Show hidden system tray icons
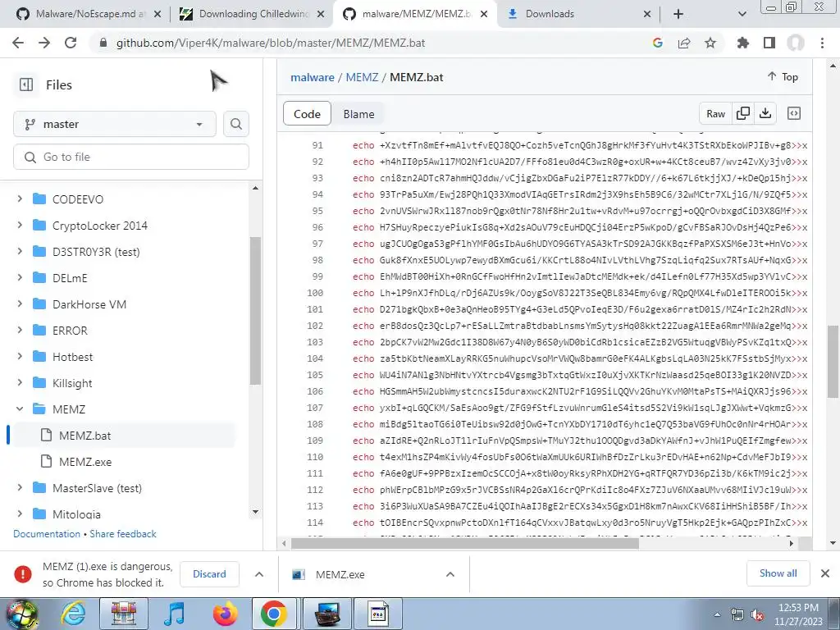Viewport: 840px width, 630px height. click(x=717, y=615)
